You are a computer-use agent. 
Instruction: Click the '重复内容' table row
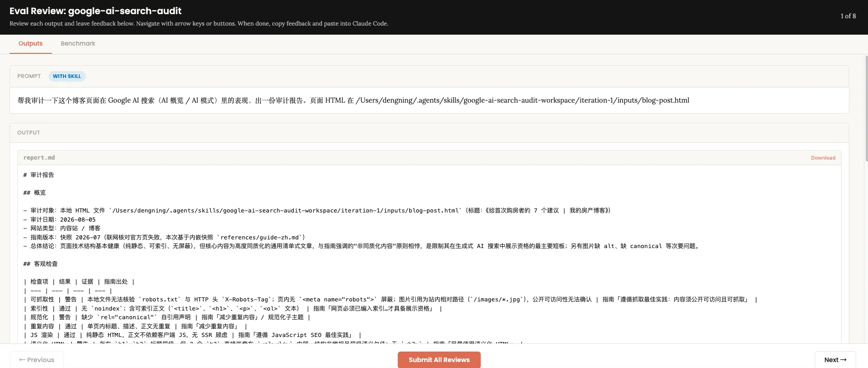tap(135, 327)
